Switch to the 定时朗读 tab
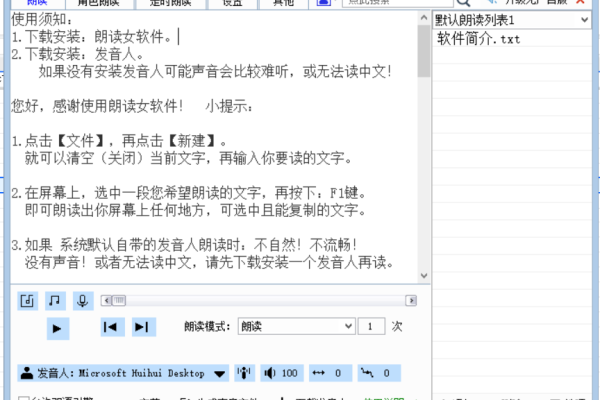The image size is (600, 400). pyautogui.click(x=171, y=3)
